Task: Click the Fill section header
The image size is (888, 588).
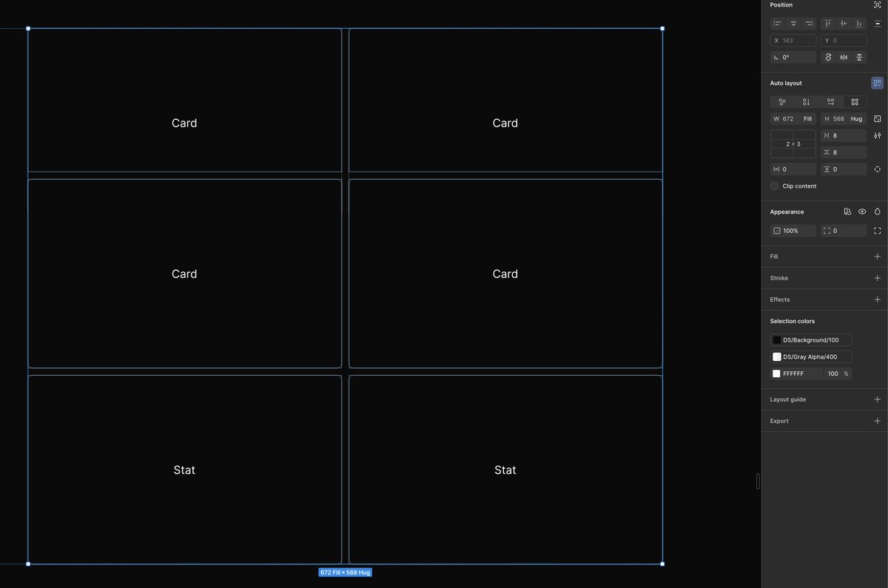Action: tap(774, 257)
